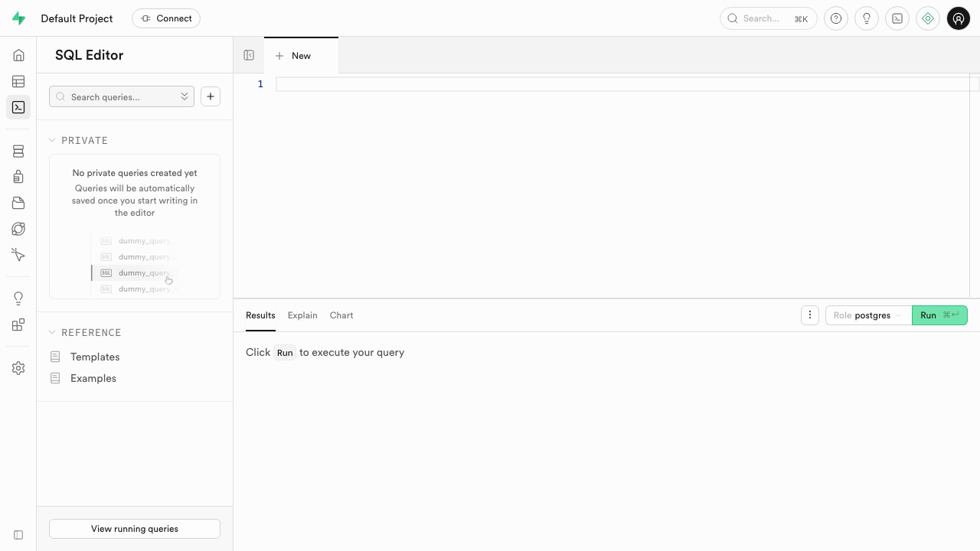This screenshot has width=980, height=551.
Task: Switch to the Explain tab
Action: click(302, 315)
